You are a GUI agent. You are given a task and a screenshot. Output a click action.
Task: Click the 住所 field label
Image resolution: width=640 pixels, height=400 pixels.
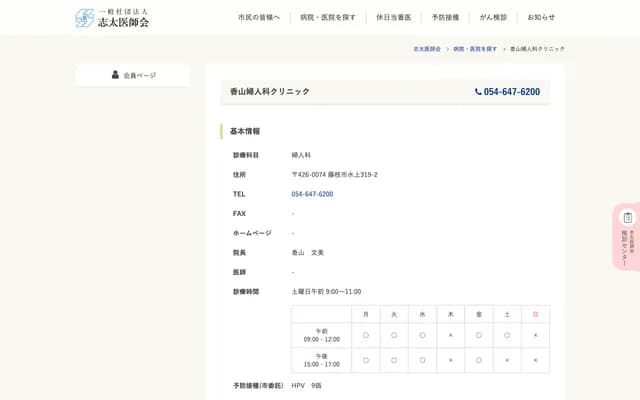[239, 175]
